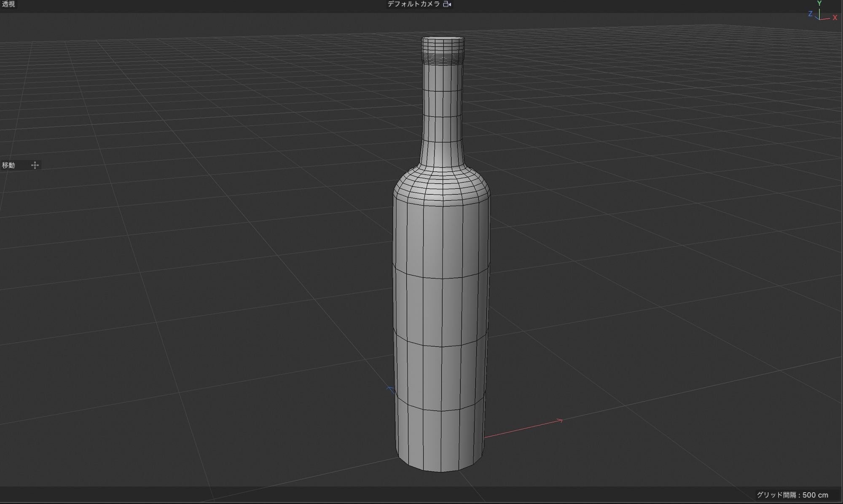
Task: Click the top status bar's empty area
Action: coord(211,5)
